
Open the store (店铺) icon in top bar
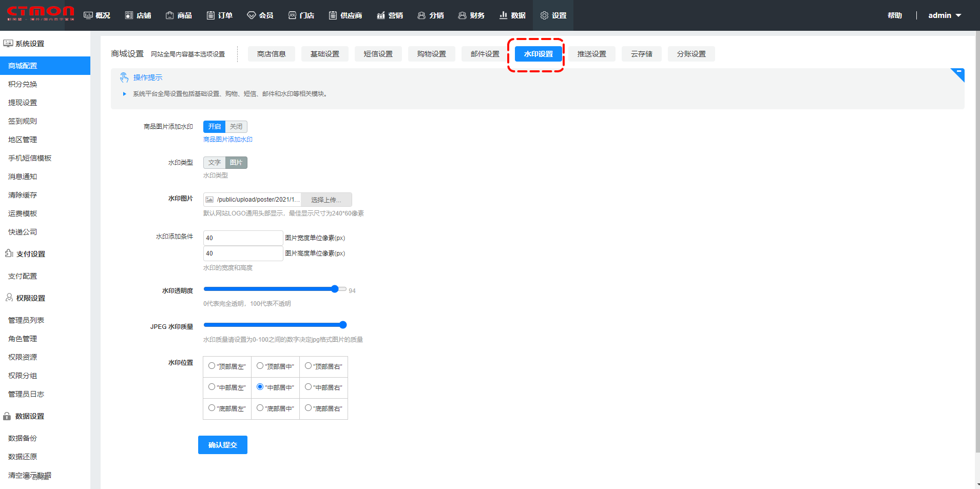(129, 15)
